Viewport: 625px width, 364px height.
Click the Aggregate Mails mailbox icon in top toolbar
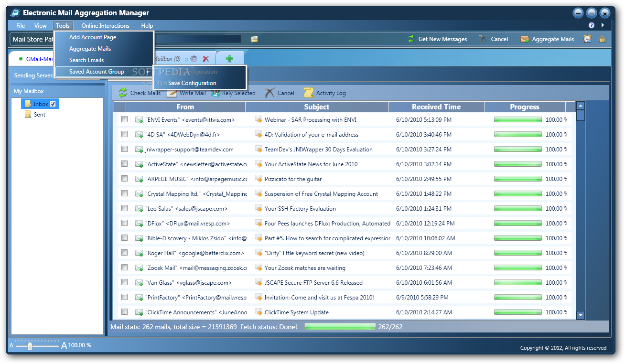point(525,39)
